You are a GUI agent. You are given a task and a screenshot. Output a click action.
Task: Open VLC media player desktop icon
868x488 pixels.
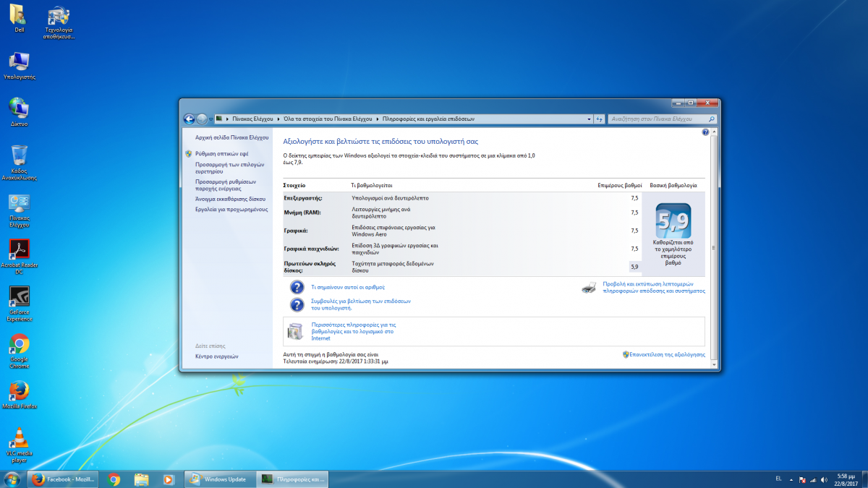click(x=19, y=437)
